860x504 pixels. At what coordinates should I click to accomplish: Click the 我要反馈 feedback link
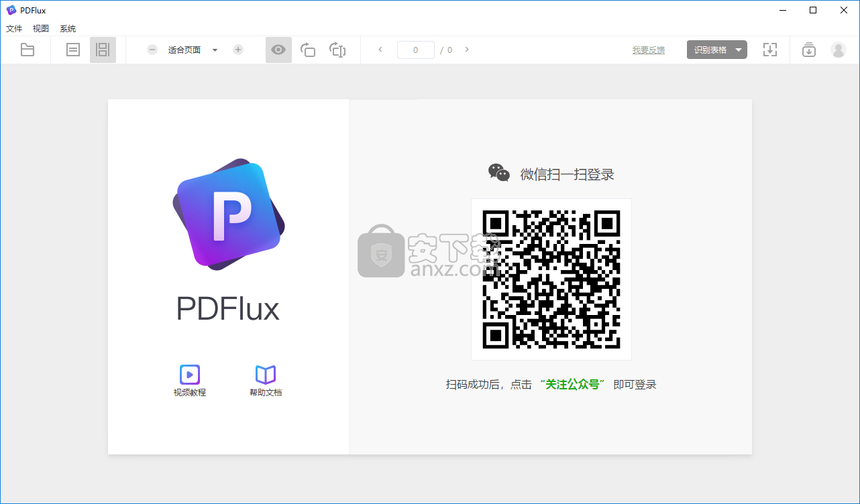[649, 50]
